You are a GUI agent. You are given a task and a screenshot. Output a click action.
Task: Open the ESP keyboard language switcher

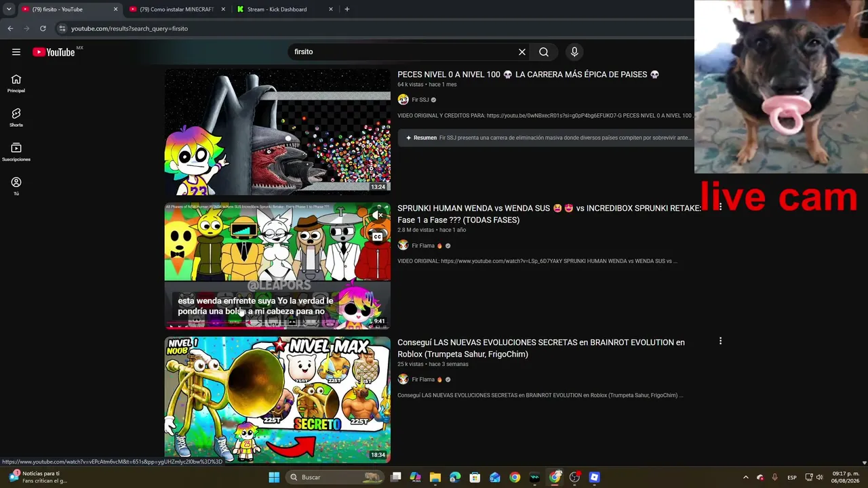point(792,478)
